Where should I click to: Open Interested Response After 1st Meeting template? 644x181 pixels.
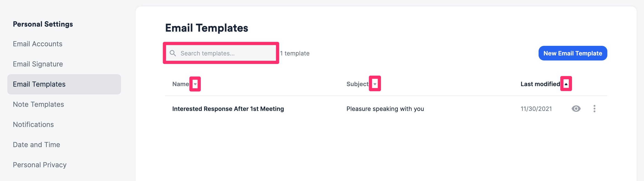coord(228,109)
